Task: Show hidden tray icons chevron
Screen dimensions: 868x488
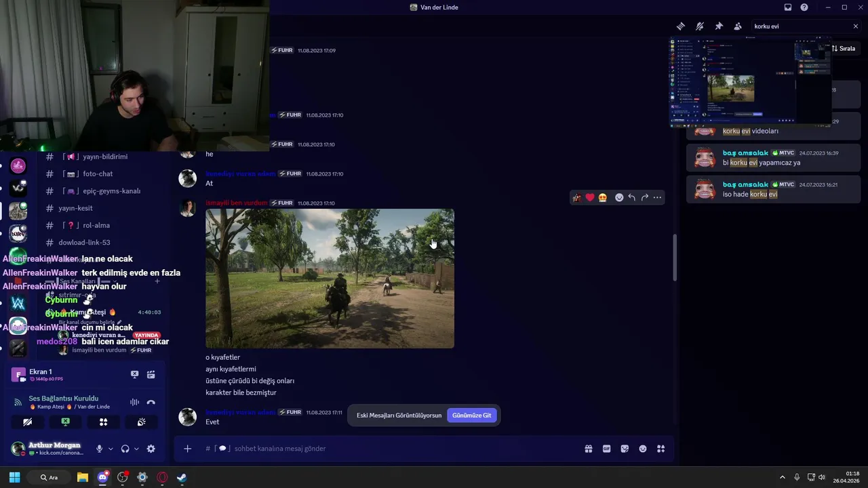Action: click(782, 477)
